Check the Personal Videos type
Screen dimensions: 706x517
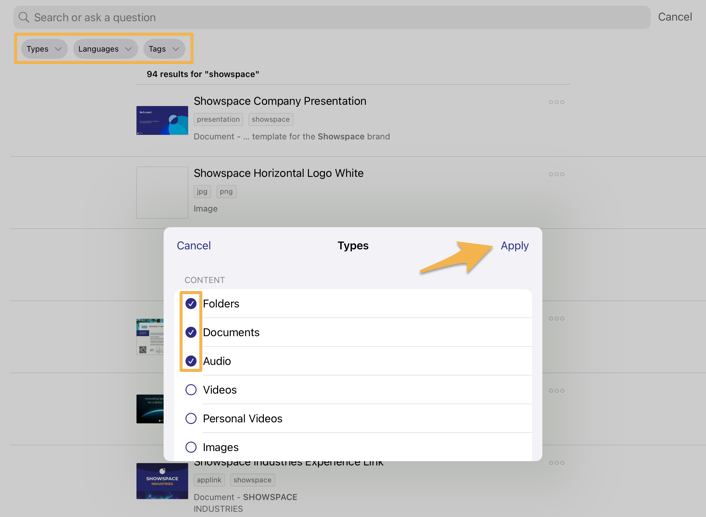[191, 419]
